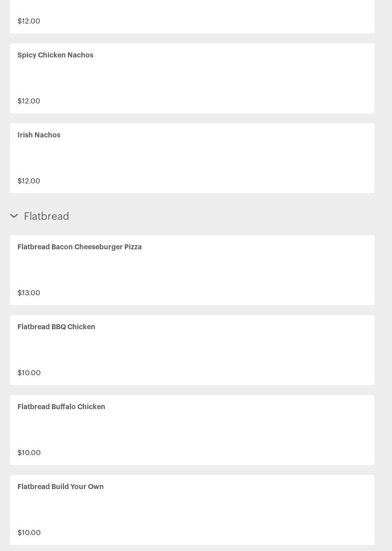Click $12.00 price under Spicy Chicken Nachos

pyautogui.click(x=29, y=101)
